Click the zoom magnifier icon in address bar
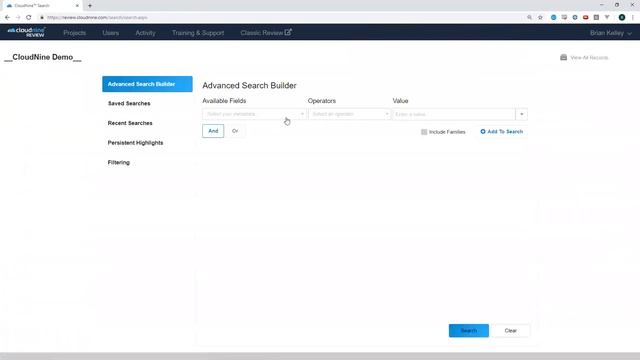The image size is (640, 360). coord(529,18)
